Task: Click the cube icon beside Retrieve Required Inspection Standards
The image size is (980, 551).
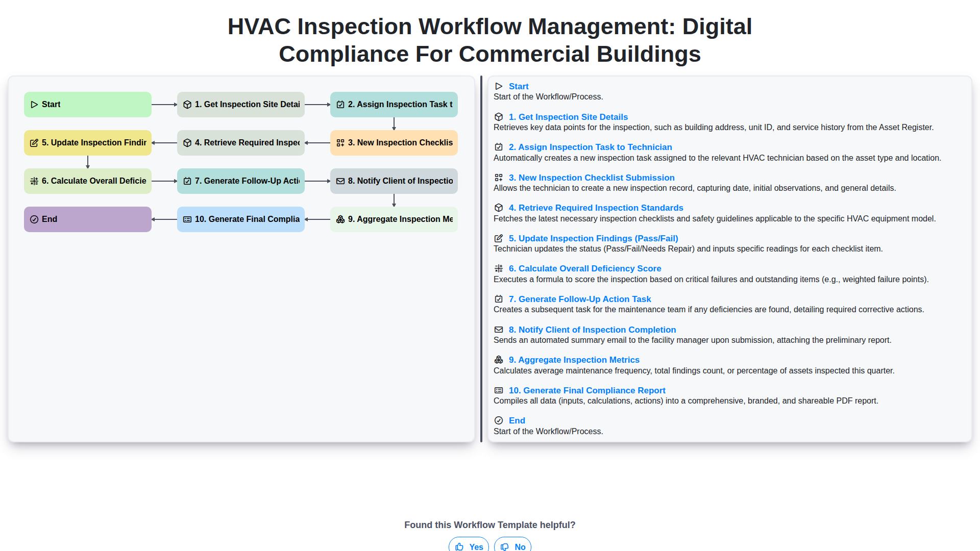Action: pyautogui.click(x=499, y=208)
